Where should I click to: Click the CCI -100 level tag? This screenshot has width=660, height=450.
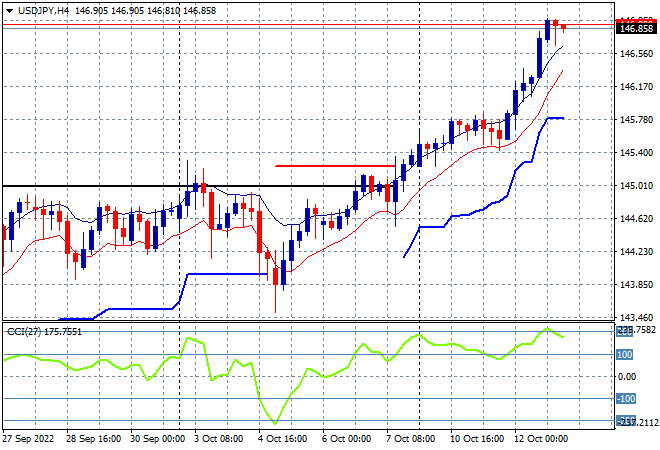pos(625,399)
